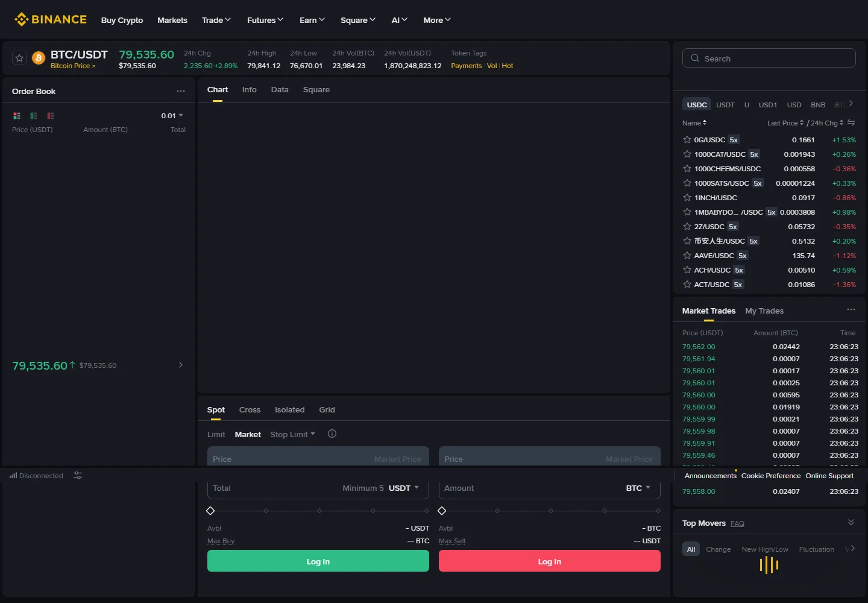Click the green Log In buy button

tap(318, 561)
